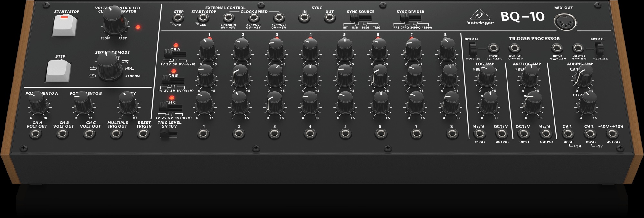Select the step 6 trigger output jack
This screenshot has height=218, width=644.
coord(381,134)
